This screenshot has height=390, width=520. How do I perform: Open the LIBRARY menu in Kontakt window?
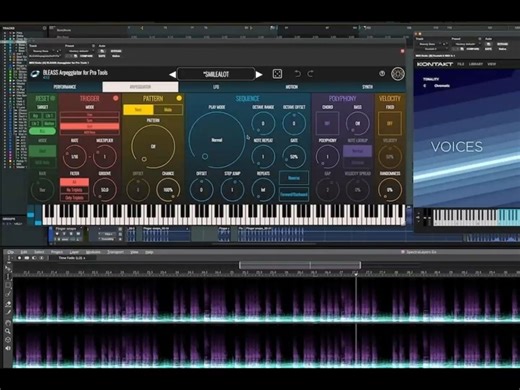(x=476, y=64)
